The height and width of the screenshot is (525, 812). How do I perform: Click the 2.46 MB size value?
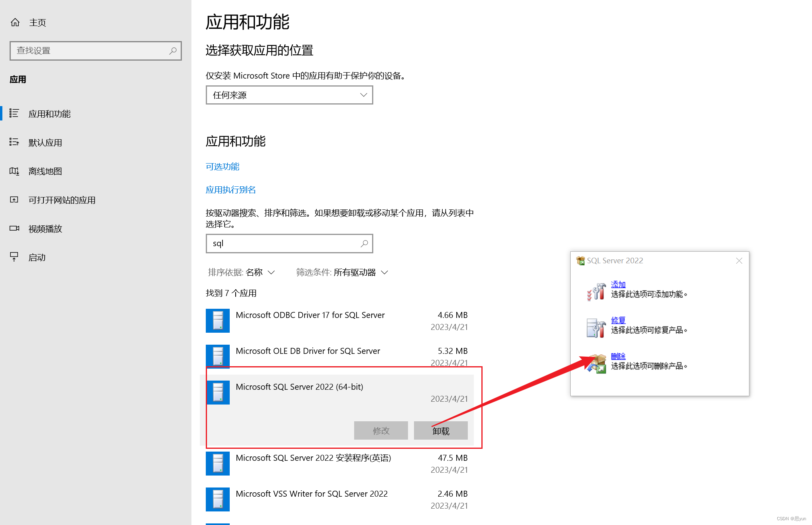(x=453, y=494)
